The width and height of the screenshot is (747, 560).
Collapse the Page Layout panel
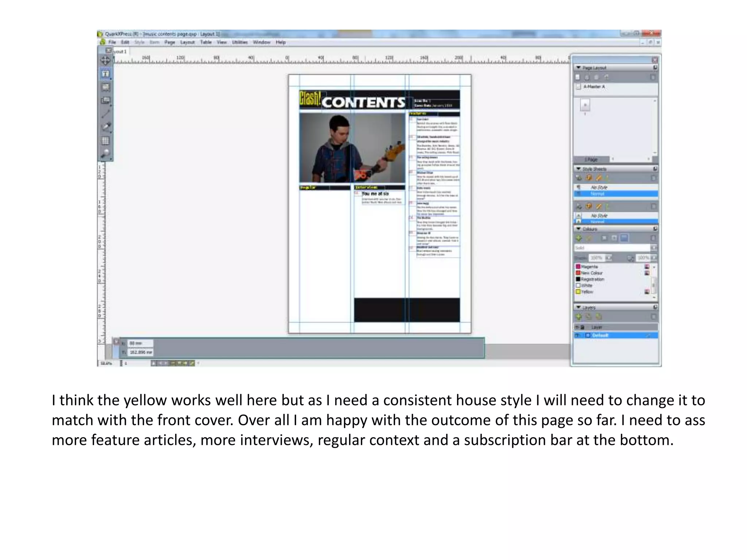578,68
